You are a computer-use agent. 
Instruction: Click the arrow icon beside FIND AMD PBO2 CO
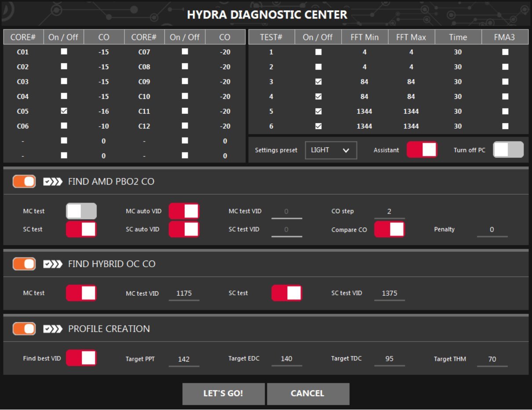[x=53, y=181]
